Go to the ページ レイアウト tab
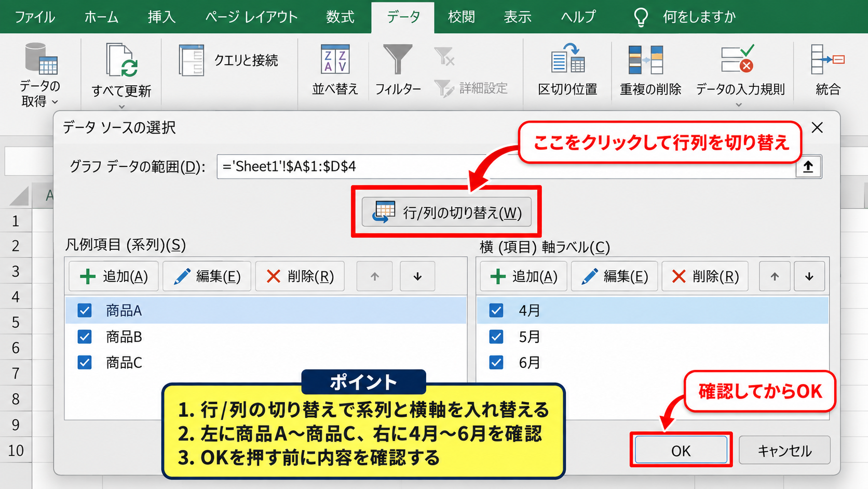Image resolution: width=868 pixels, height=489 pixels. click(251, 17)
